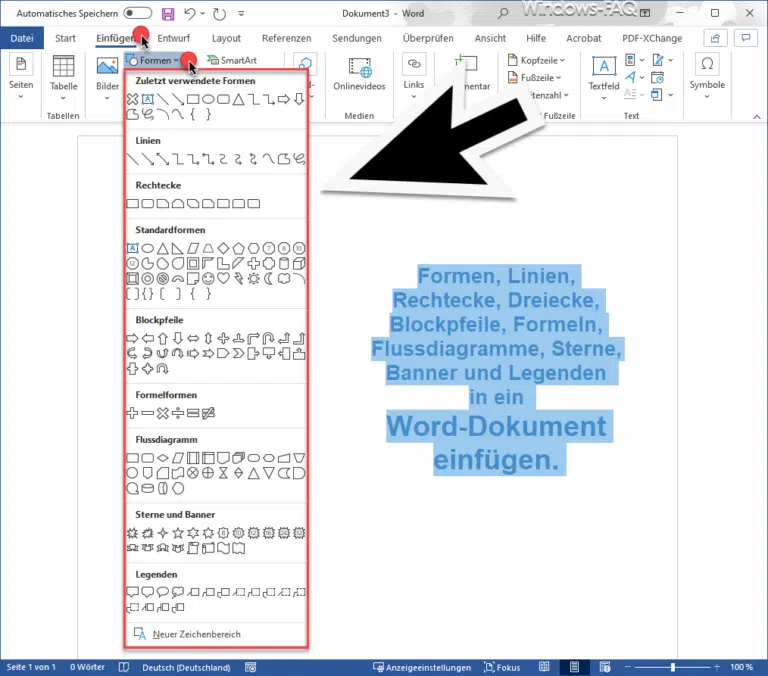
Task: Adjust the zoom slider handle
Action: [x=673, y=667]
